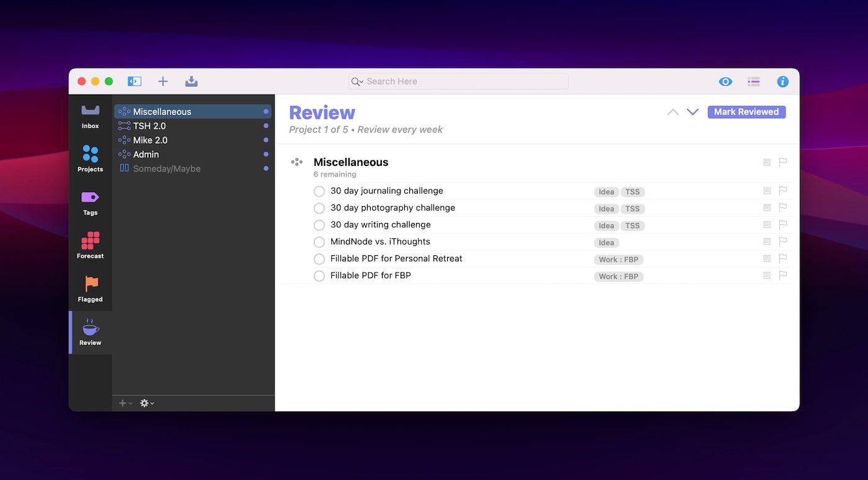Check Fillable PDF for Personal Retreat
The height and width of the screenshot is (480, 868).
tap(319, 259)
